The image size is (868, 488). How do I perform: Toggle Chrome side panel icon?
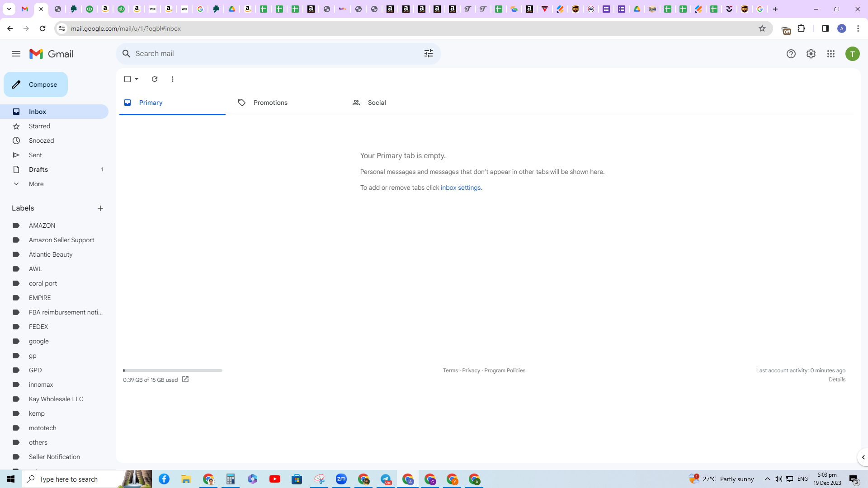[825, 28]
